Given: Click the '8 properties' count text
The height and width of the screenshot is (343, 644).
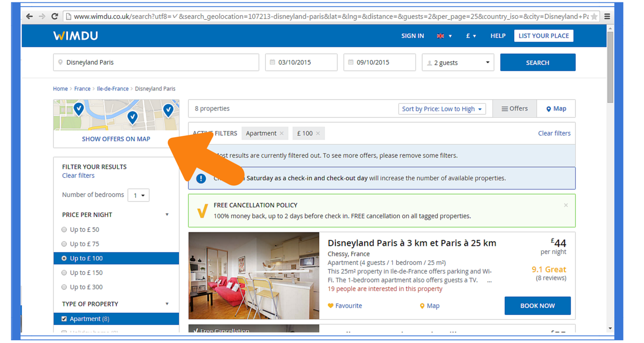Looking at the screenshot, I should [x=212, y=109].
